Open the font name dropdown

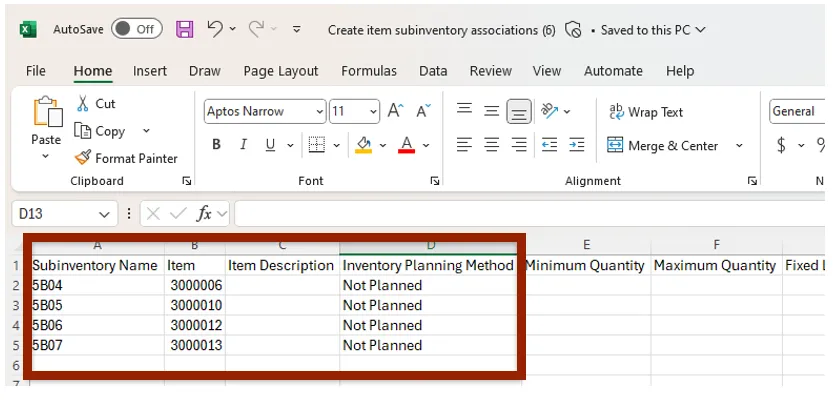(x=319, y=111)
